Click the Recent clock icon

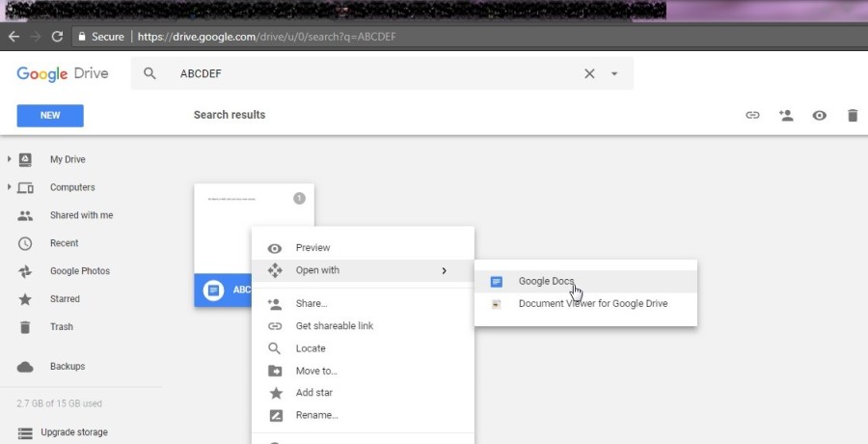tap(25, 243)
